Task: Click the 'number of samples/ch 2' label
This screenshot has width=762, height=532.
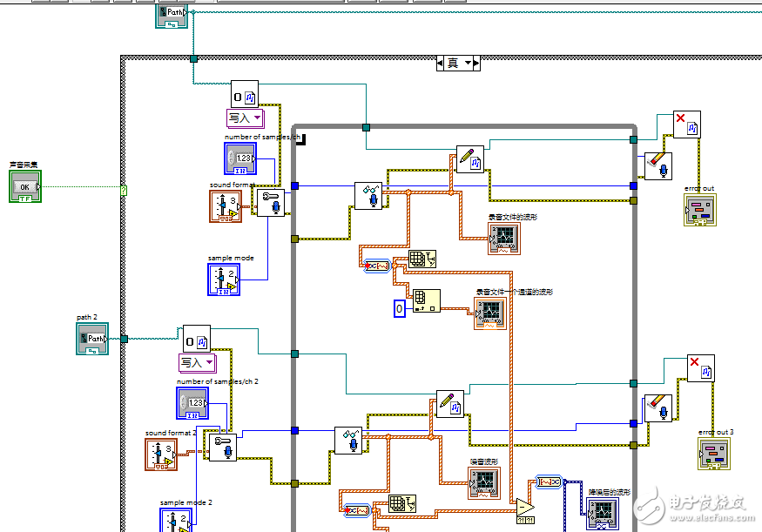Action: (218, 381)
